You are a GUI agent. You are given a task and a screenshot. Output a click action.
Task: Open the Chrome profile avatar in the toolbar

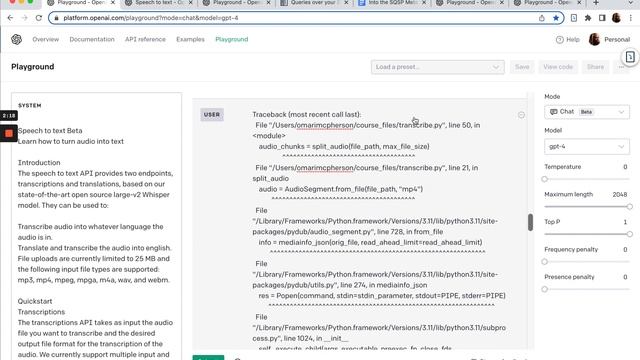pos(616,18)
